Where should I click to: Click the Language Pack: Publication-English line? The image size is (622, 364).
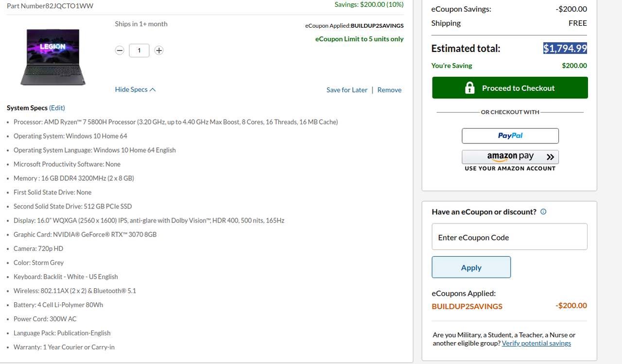(62, 333)
